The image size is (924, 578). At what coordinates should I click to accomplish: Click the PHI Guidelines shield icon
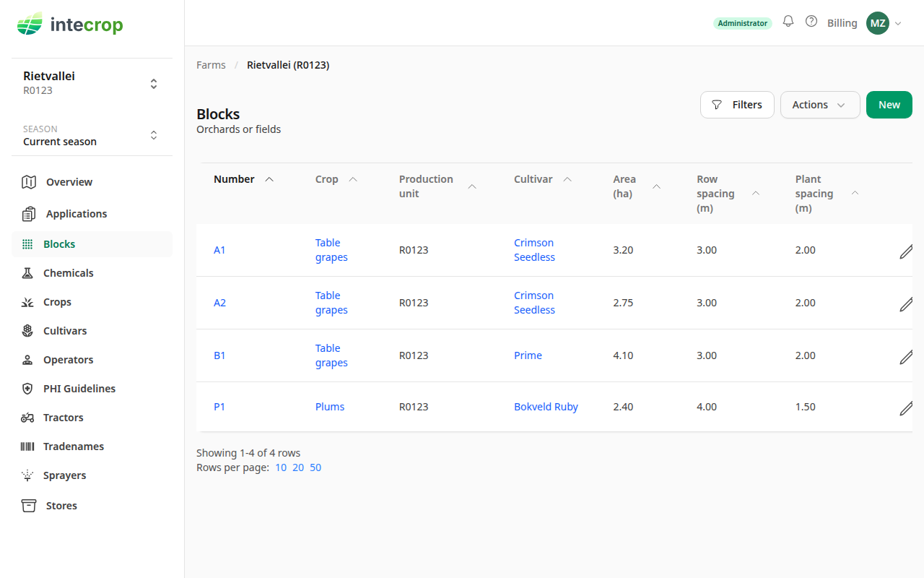[27, 389]
